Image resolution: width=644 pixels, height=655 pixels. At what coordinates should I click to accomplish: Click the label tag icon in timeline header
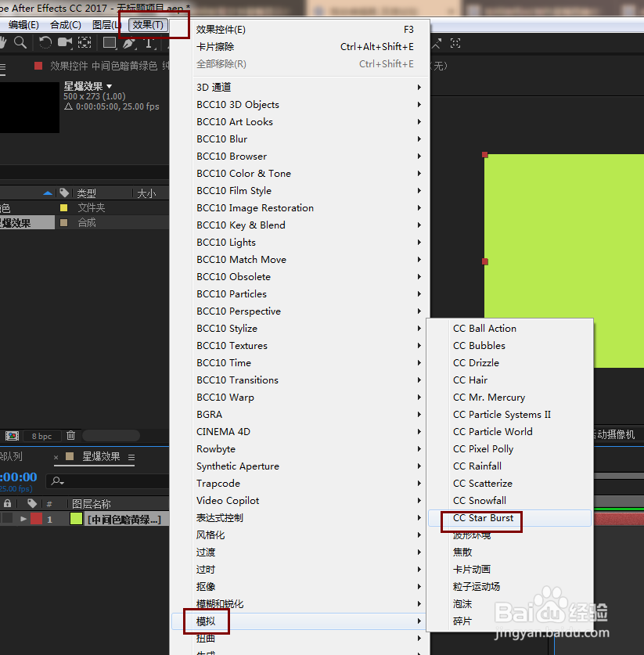(32, 503)
